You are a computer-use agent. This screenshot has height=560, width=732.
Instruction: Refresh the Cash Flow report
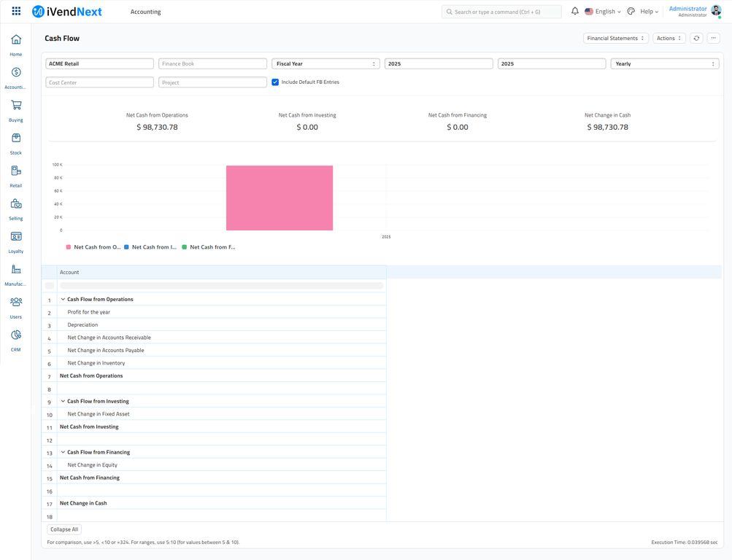tap(696, 38)
